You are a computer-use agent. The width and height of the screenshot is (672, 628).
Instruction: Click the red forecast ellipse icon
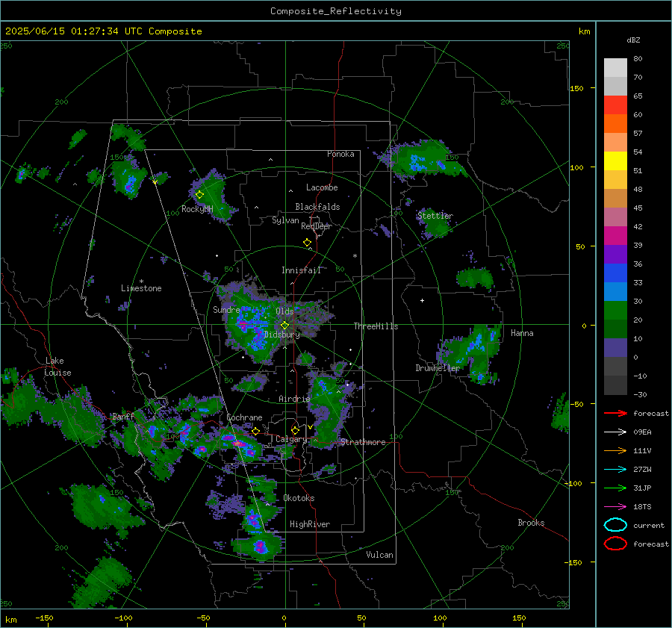(615, 544)
